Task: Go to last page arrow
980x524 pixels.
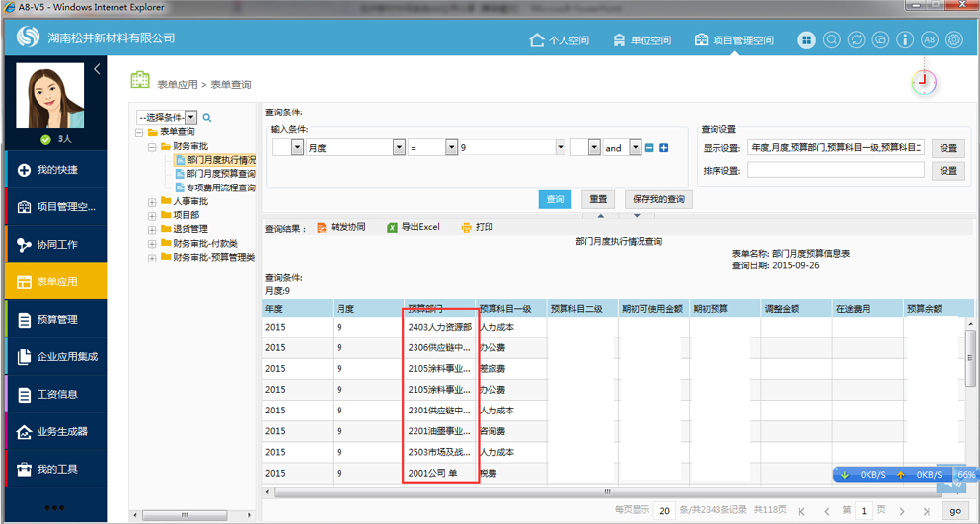Action: click(927, 511)
